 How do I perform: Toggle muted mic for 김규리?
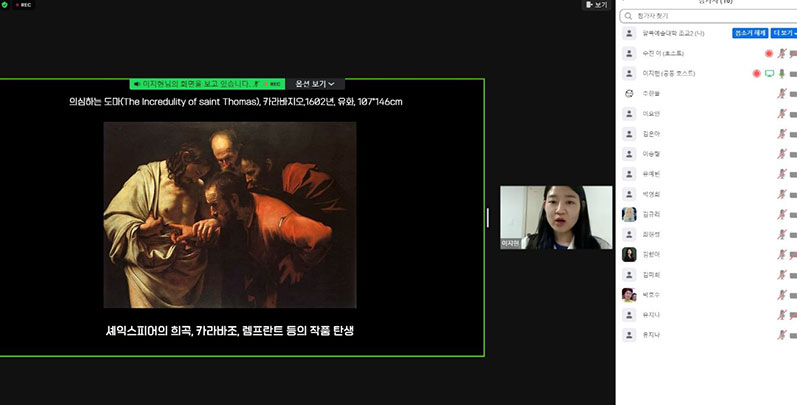pyautogui.click(x=782, y=214)
